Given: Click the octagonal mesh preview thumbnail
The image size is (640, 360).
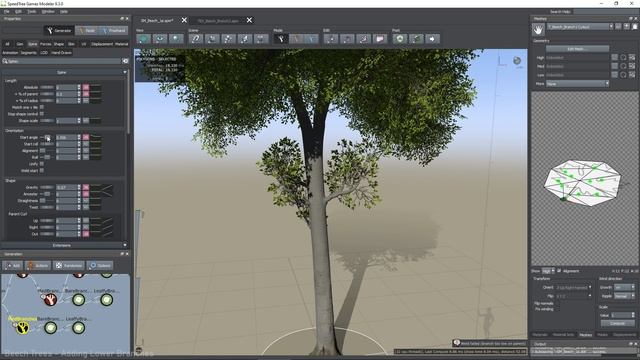Looking at the screenshot, I should [582, 182].
